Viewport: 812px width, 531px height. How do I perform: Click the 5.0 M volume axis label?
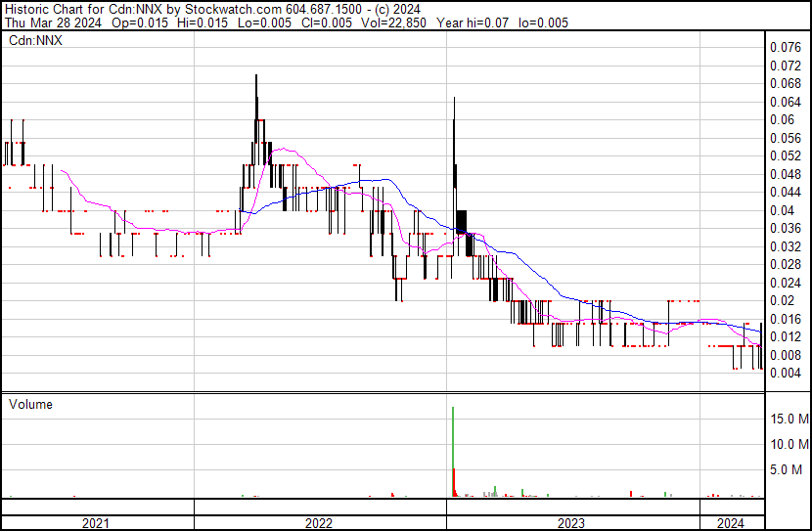pyautogui.click(x=791, y=470)
